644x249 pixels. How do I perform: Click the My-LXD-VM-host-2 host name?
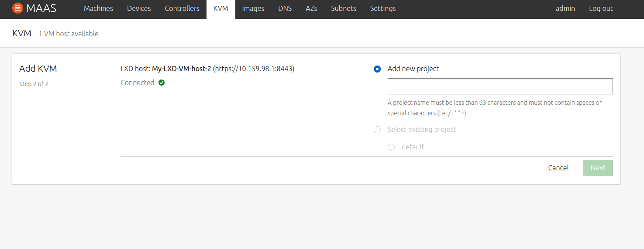(x=182, y=69)
